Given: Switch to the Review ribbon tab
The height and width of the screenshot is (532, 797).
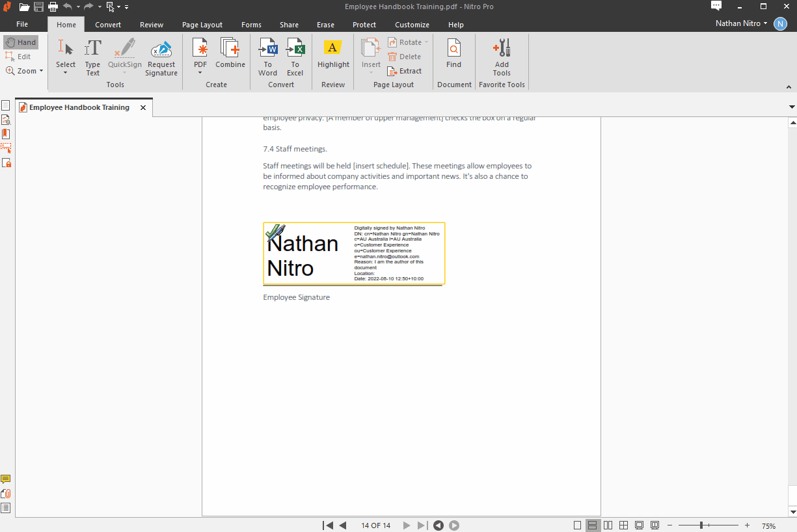Looking at the screenshot, I should tap(152, 25).
